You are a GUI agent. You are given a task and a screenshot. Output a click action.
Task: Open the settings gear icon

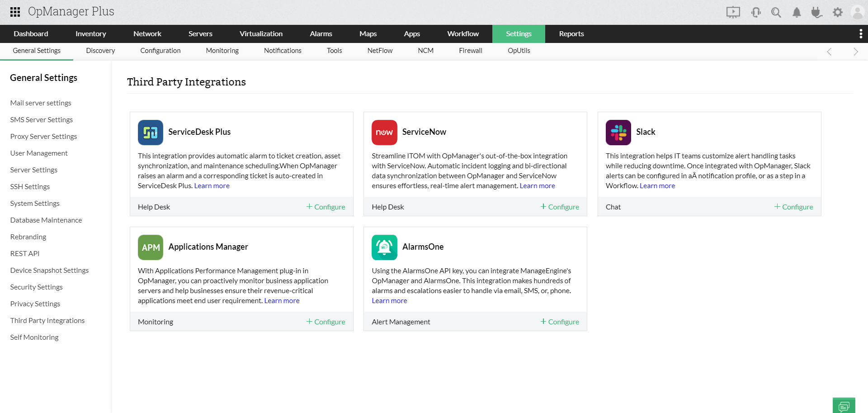(x=838, y=12)
